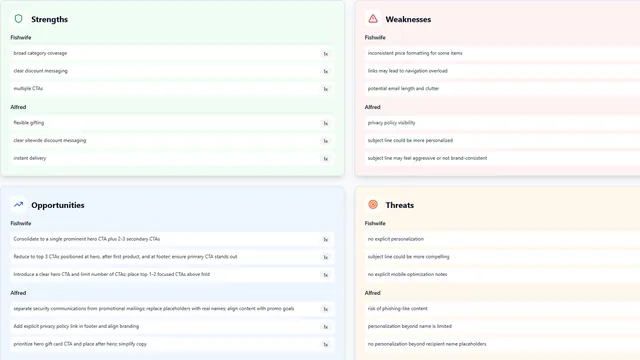Click the Fishwife label under Strengths

pyautogui.click(x=21, y=38)
